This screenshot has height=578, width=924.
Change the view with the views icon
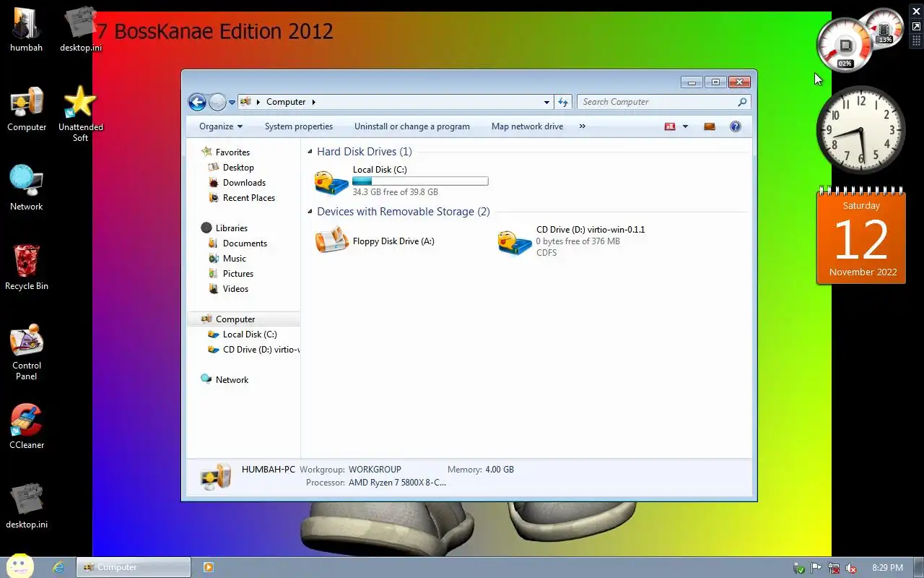coord(670,126)
